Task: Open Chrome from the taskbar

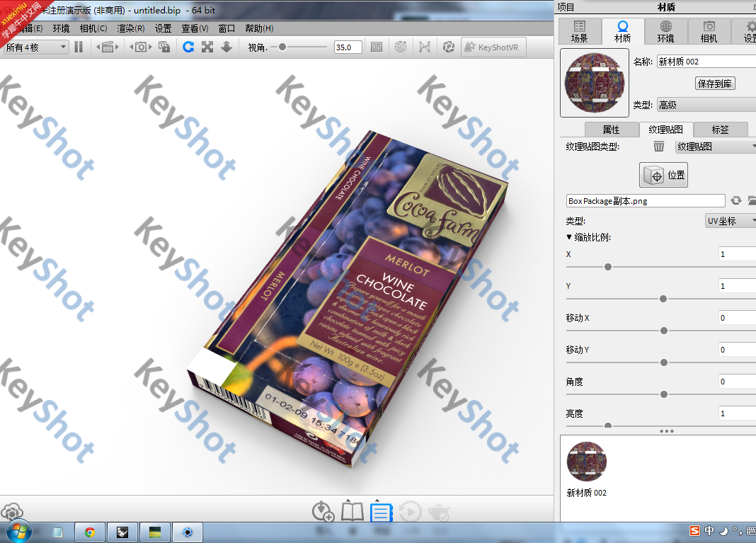Action: [90, 532]
